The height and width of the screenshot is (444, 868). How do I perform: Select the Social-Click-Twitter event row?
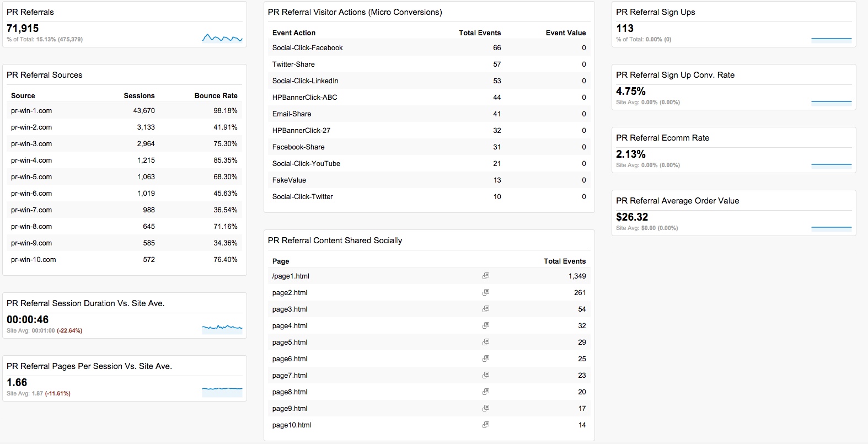tap(429, 197)
